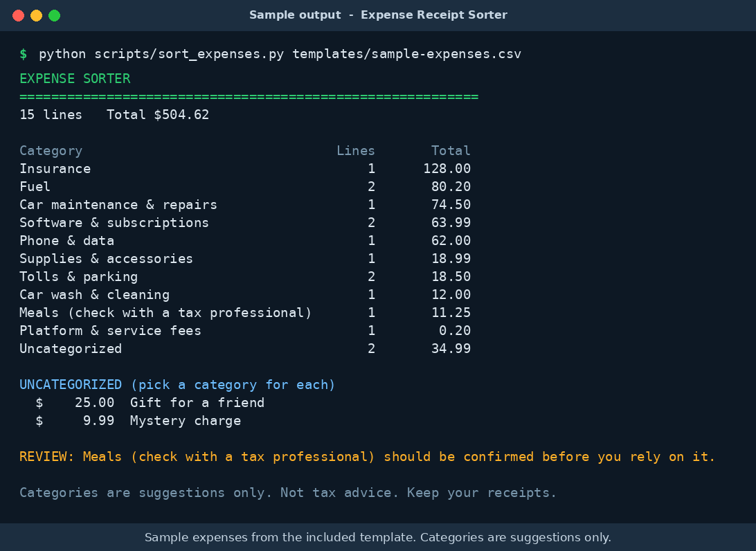
Task: Select the 'Fuel' category label
Action: [x=35, y=187]
